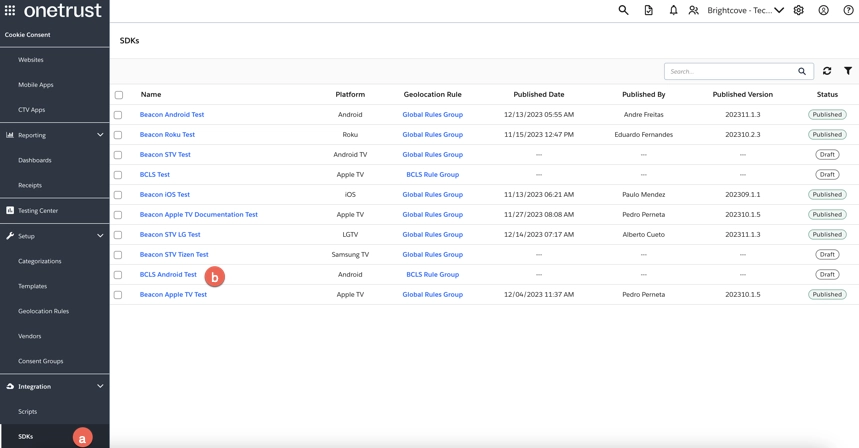Collapse the Reporting section chevron

[x=100, y=135]
